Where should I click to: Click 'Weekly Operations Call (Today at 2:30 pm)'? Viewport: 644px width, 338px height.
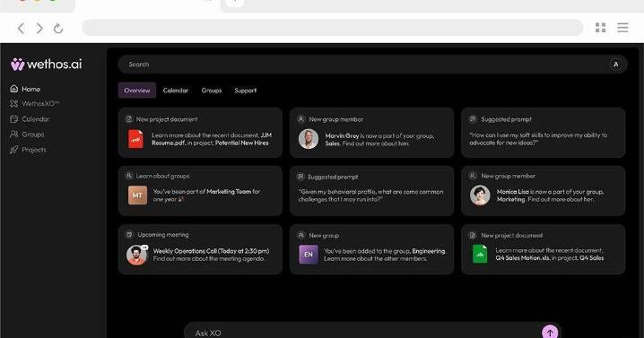point(211,250)
